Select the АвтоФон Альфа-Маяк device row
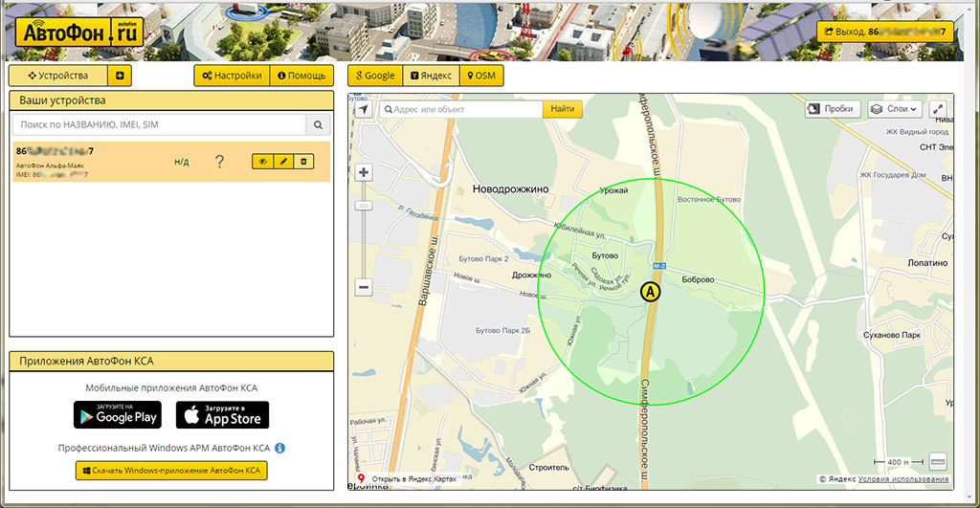The width and height of the screenshot is (980, 508). [x=171, y=162]
